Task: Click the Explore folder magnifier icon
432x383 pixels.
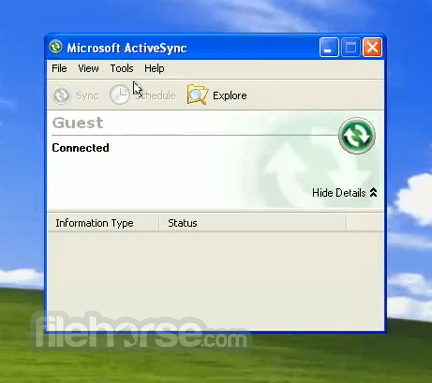Action: pyautogui.click(x=197, y=95)
